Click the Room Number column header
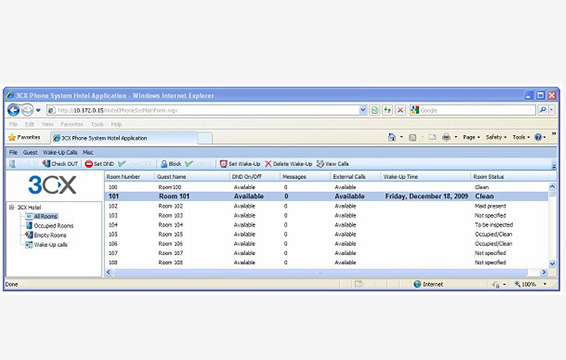The height and width of the screenshot is (360, 566). (130, 177)
